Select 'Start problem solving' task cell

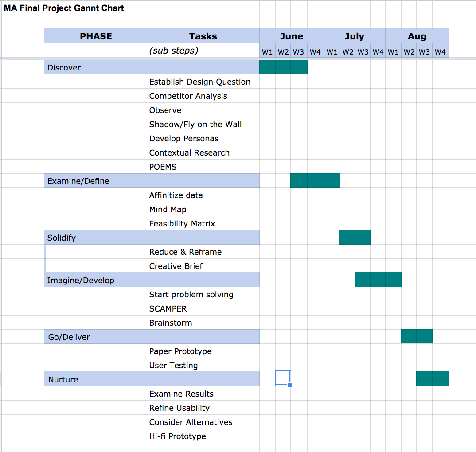[203, 294]
